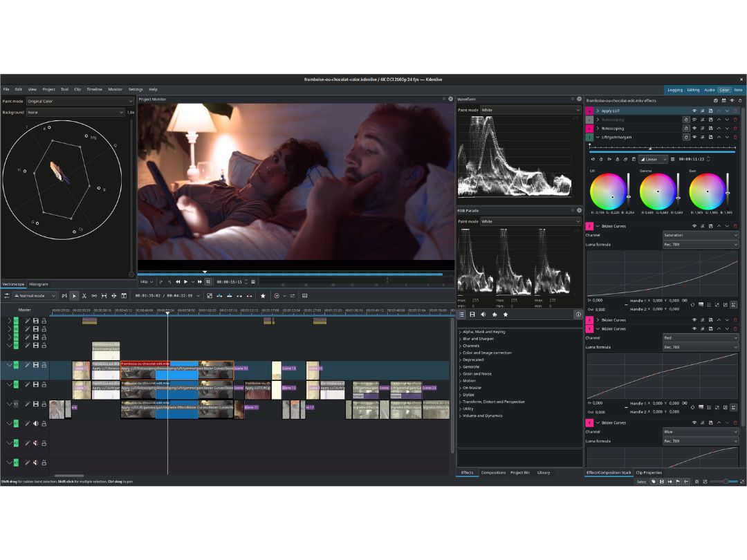The height and width of the screenshot is (560, 747).
Task: Toggle visibility of the disabled Rotoscoping effect
Action: (694, 120)
